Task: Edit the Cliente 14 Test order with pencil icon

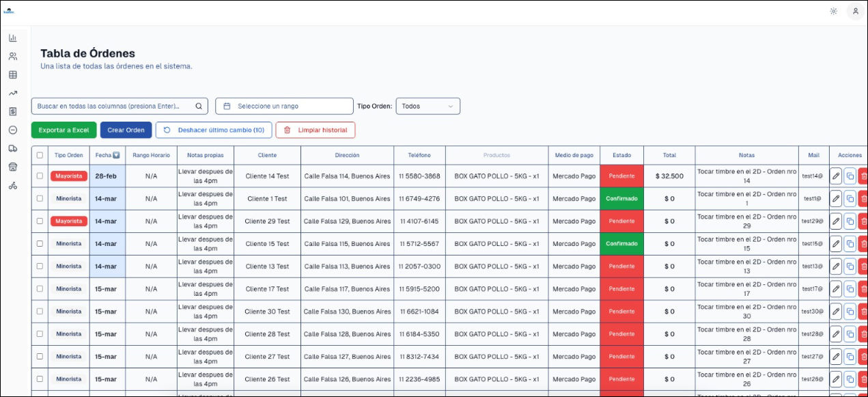Action: 835,176
